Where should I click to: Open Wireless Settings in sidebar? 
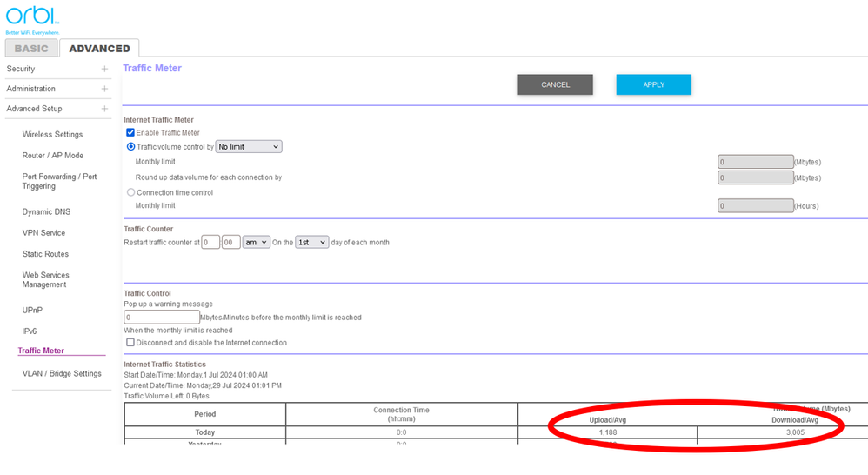52,135
